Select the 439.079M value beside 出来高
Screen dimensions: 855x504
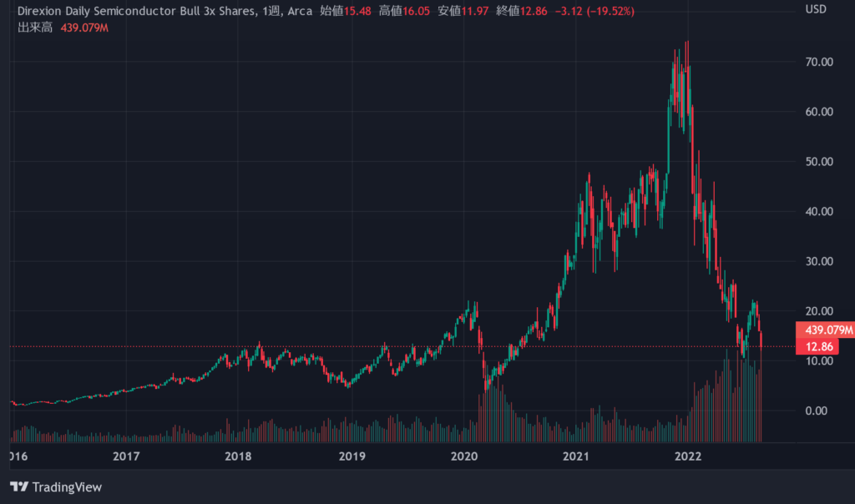[84, 28]
